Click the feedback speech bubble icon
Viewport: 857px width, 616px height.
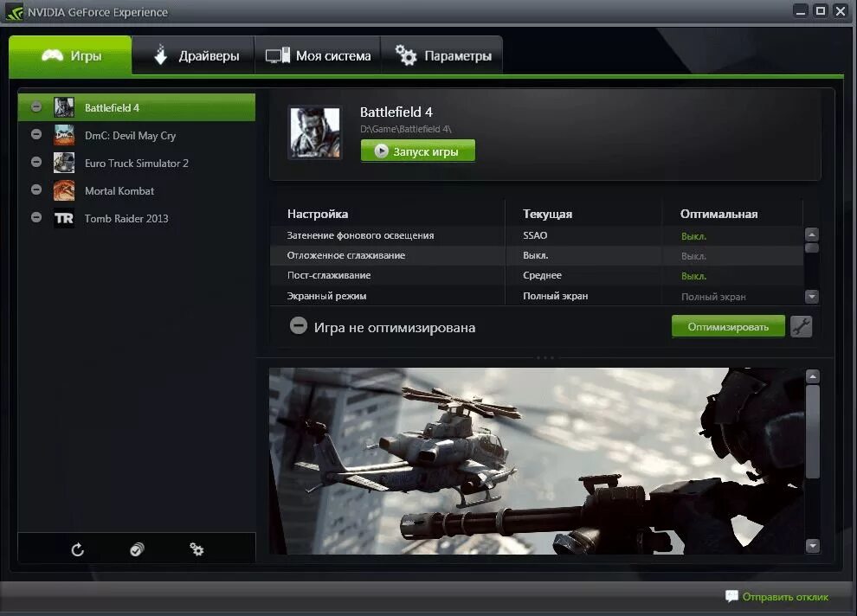pos(731,596)
